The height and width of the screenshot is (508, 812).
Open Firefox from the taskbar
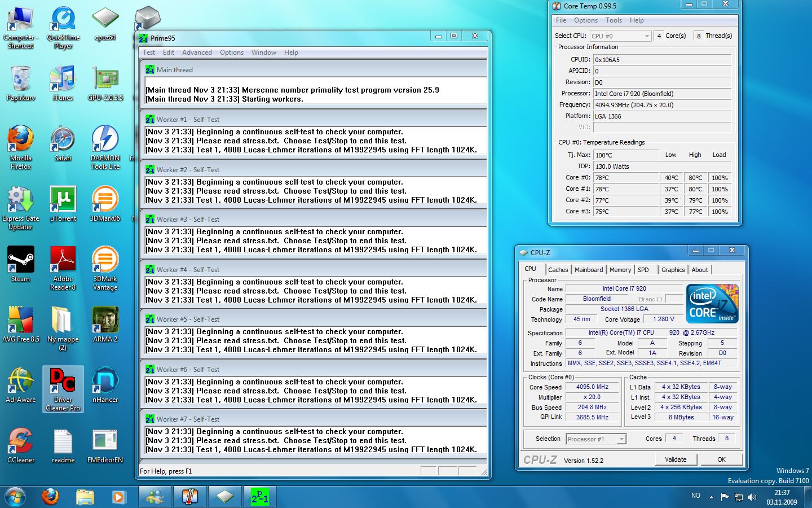click(x=50, y=497)
